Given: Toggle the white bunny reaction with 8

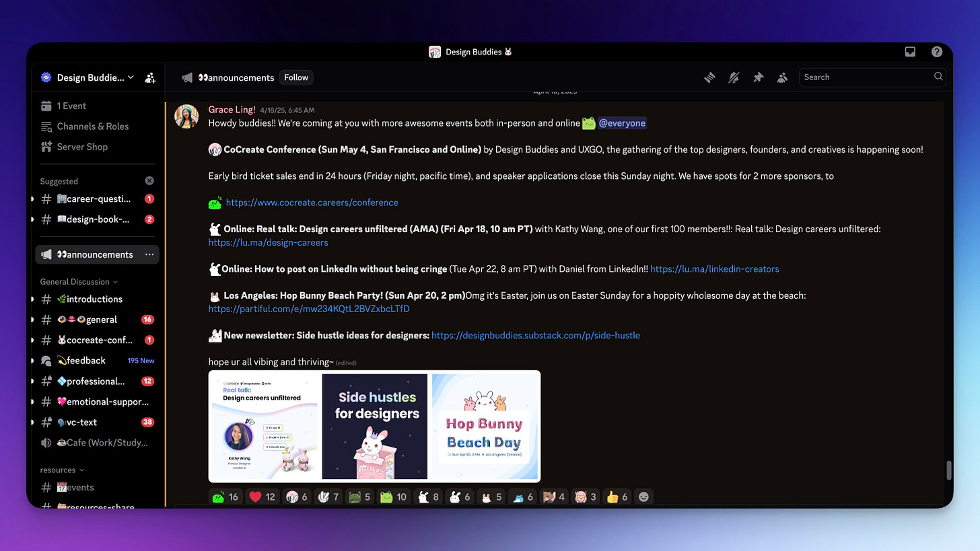Looking at the screenshot, I should 429,497.
